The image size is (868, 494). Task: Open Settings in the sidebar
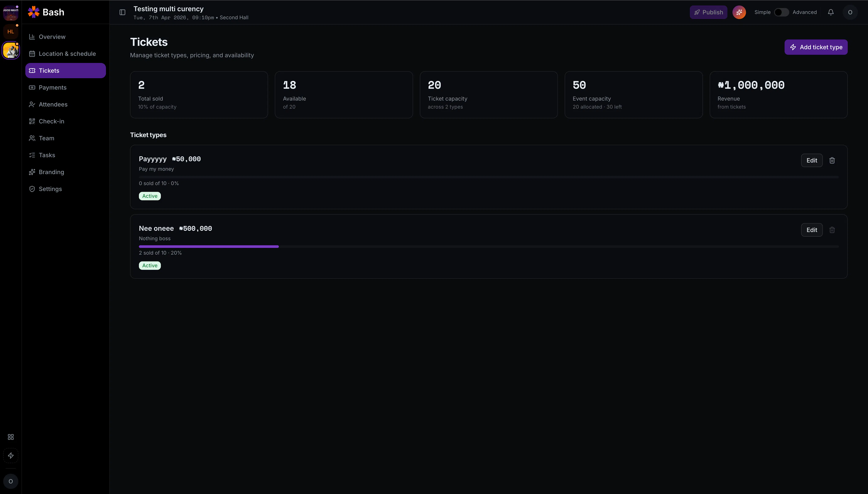[x=65, y=189]
